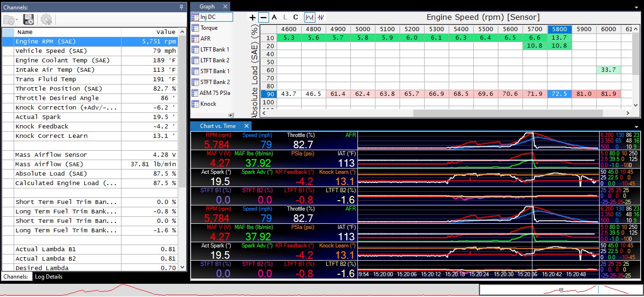Save channel configuration with the disk icon

coord(28,20)
